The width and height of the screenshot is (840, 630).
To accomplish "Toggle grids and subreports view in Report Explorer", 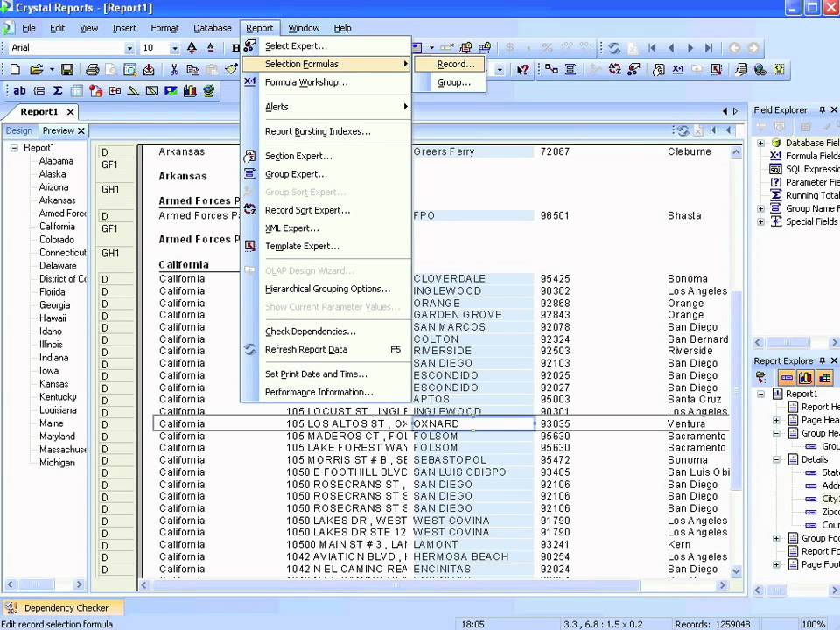I will [825, 378].
